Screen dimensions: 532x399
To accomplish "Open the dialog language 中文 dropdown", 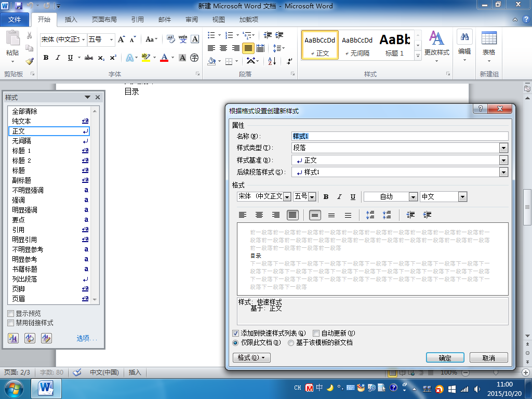I will [x=462, y=197].
